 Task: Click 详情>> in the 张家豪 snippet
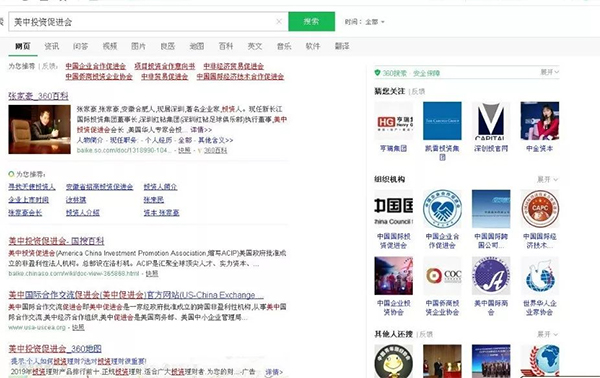201,130
